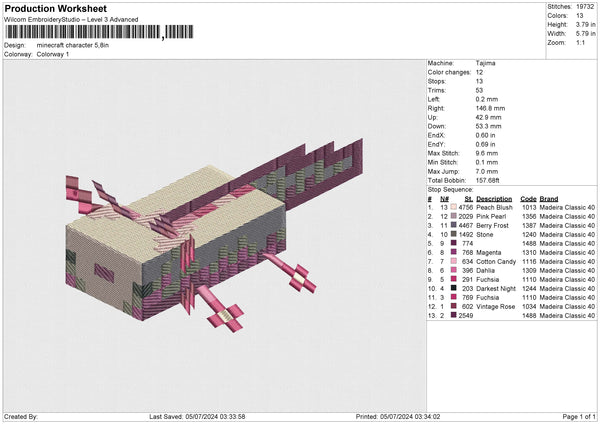
Task: Click the Max Jump value '7.0 mm'
Action: (487, 171)
